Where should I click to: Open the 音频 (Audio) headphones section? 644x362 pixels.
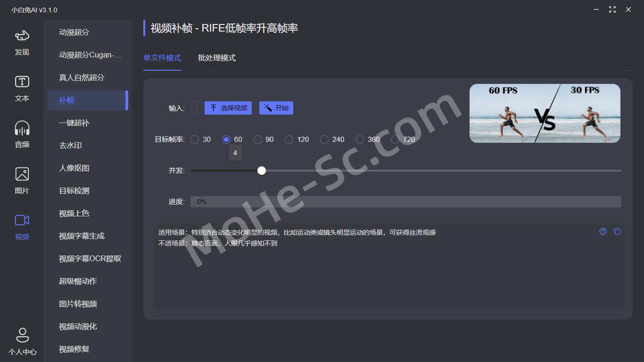pyautogui.click(x=22, y=135)
